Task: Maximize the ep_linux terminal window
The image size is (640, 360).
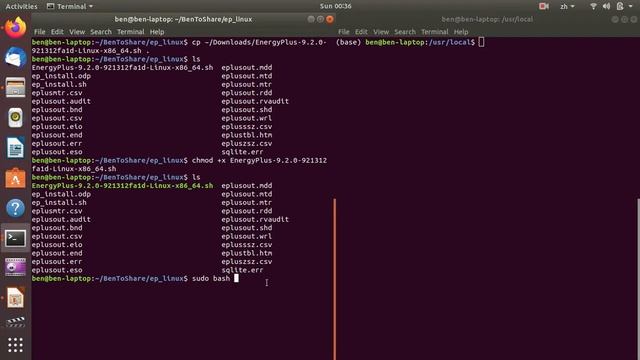Action: pyautogui.click(x=320, y=19)
